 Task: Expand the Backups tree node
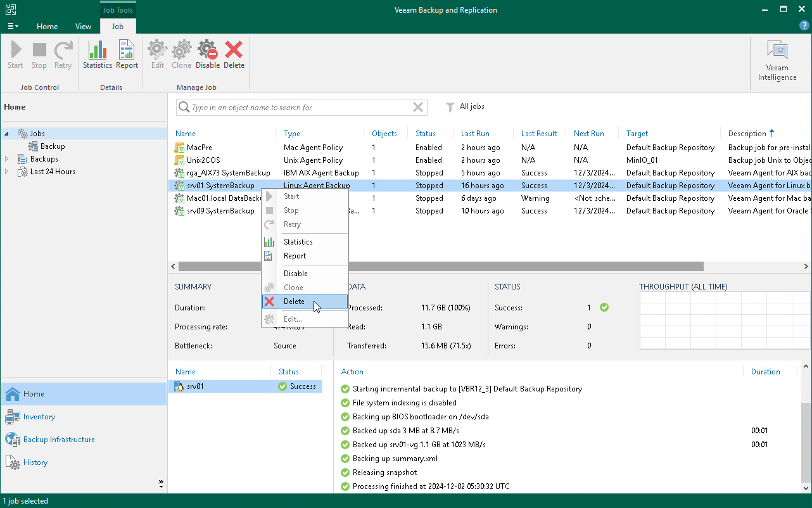7,159
